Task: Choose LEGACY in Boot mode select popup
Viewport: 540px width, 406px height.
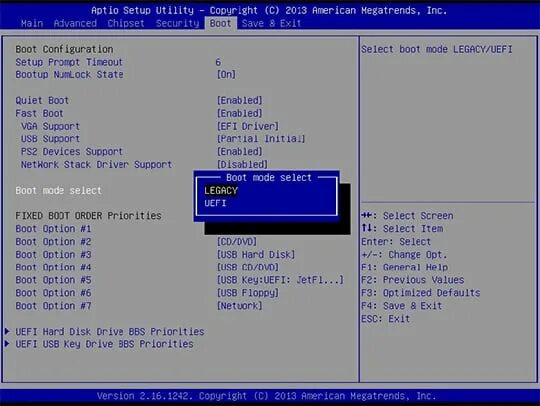Action: pyautogui.click(x=221, y=190)
